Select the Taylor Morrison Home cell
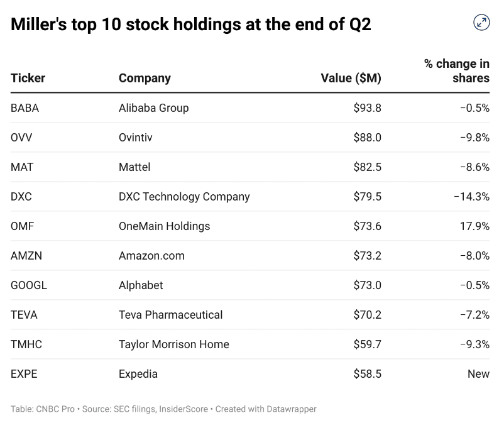 coord(173,344)
